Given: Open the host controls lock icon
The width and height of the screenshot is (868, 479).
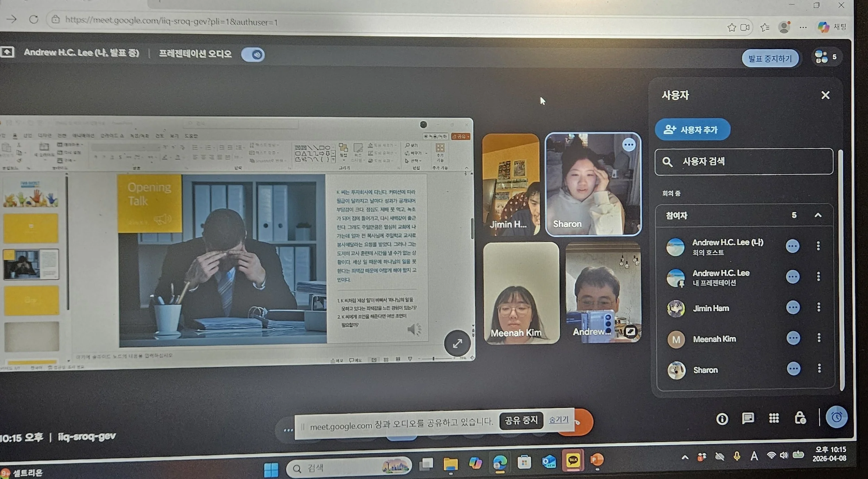Looking at the screenshot, I should [800, 418].
